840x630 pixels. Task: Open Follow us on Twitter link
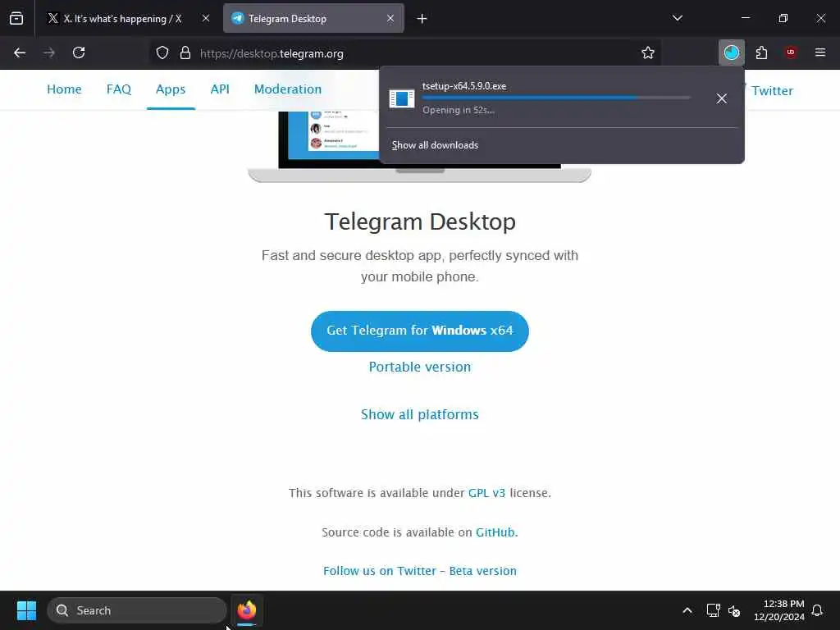pos(380,571)
